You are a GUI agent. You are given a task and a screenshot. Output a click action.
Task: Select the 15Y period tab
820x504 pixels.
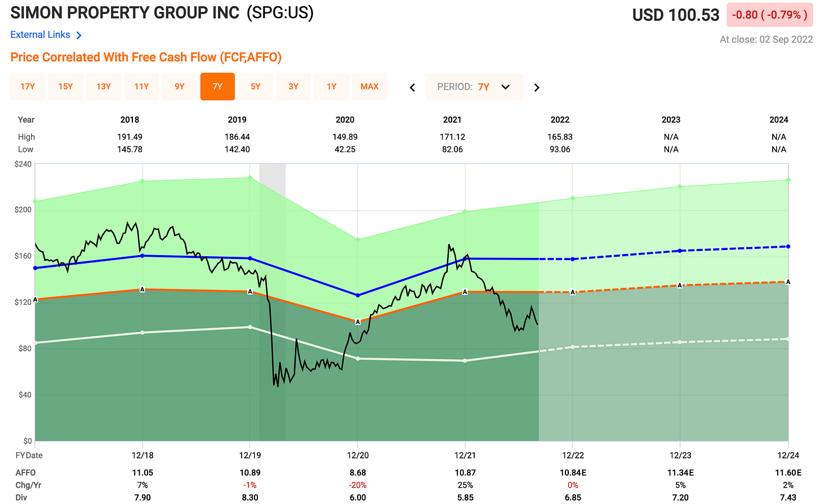pos(65,87)
